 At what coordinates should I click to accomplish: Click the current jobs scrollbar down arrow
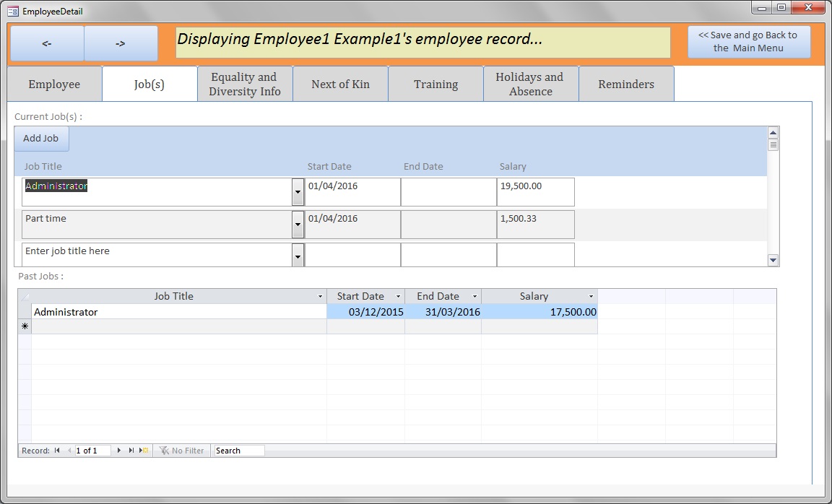pos(773,260)
